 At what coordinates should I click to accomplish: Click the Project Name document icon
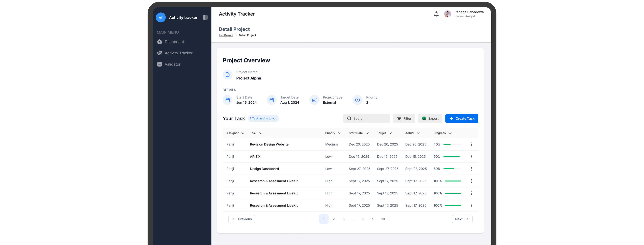(x=228, y=75)
